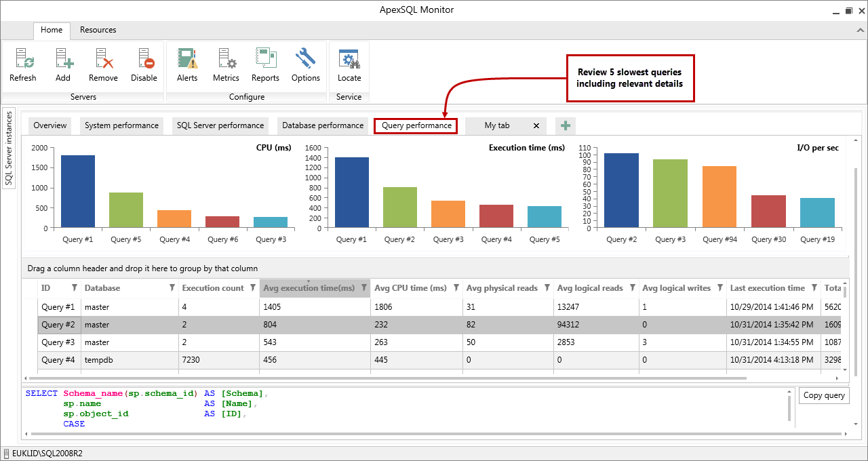
Task: Click the SQL query text area
Action: [x=403, y=408]
